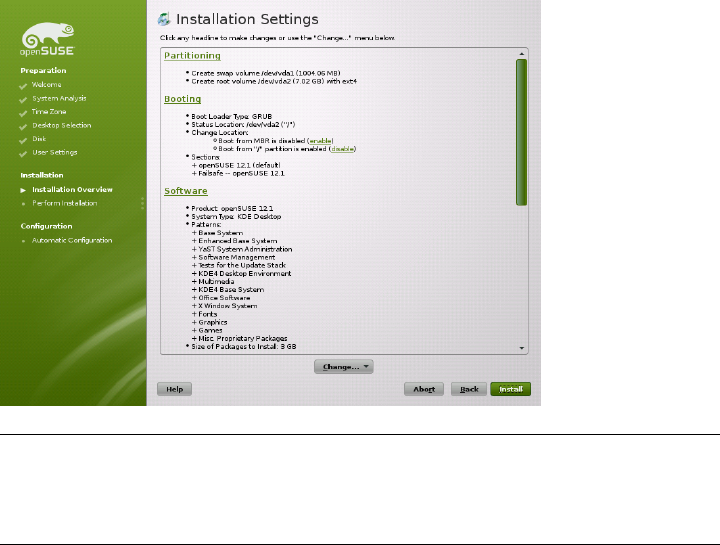This screenshot has width=720, height=545.
Task: Click the 'YaST System Administration' pattern
Action: coord(245,249)
